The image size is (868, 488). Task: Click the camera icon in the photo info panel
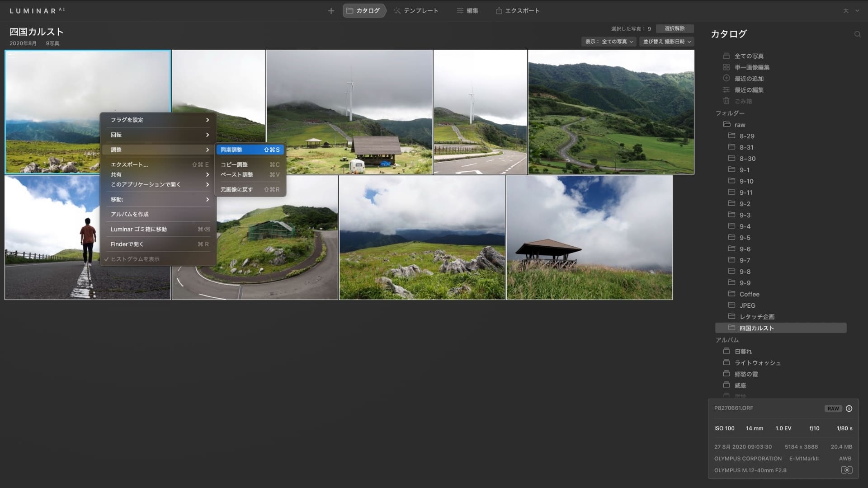(846, 470)
